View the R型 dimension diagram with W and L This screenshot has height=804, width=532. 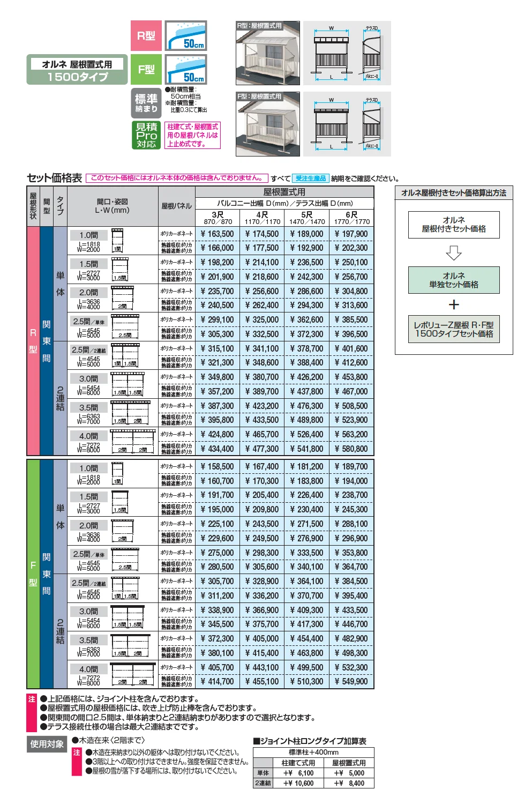pyautogui.click(x=347, y=53)
